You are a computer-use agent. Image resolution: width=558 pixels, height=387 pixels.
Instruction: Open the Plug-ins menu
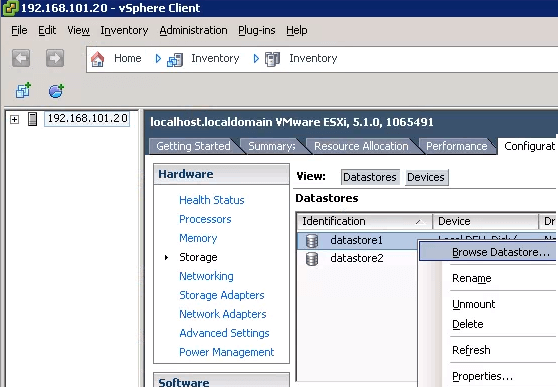tap(257, 31)
